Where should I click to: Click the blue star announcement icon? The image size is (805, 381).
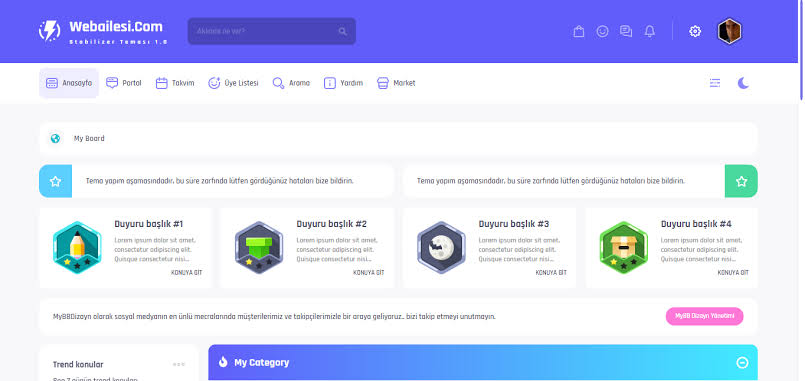tap(55, 181)
